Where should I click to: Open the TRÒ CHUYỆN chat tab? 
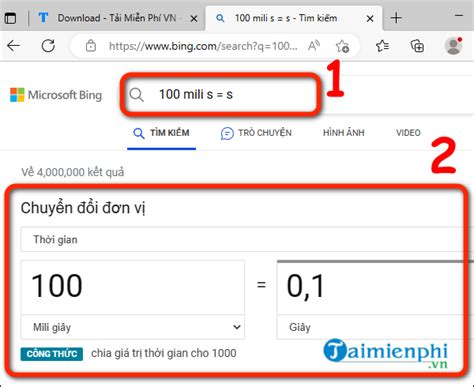pos(256,133)
